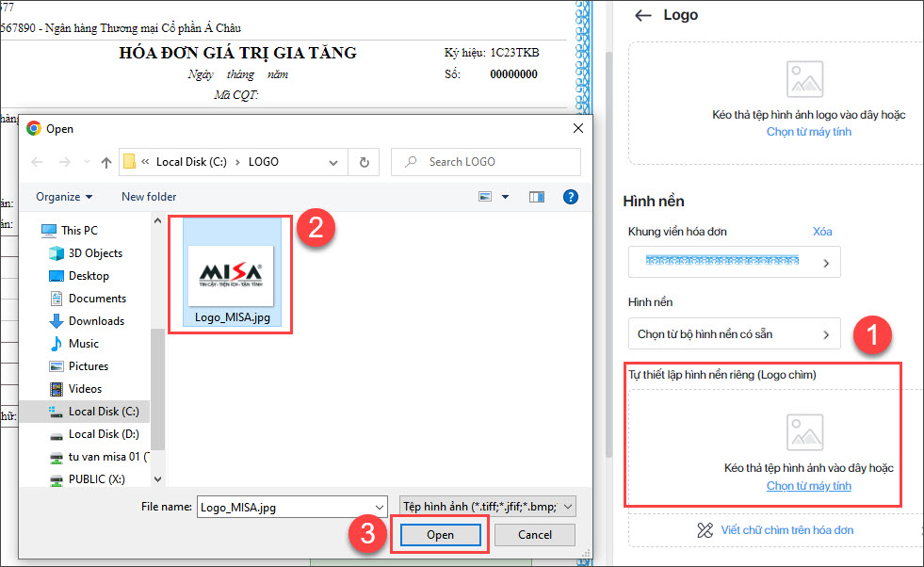Click the navigation pane scroll down arrow
The width and height of the screenshot is (924, 567).
(157, 479)
